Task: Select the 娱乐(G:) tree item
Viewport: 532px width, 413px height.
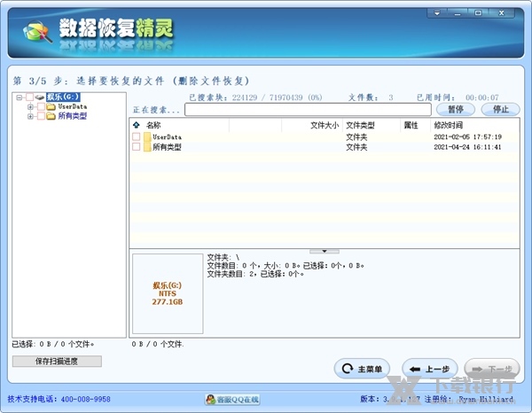Action: (63, 97)
